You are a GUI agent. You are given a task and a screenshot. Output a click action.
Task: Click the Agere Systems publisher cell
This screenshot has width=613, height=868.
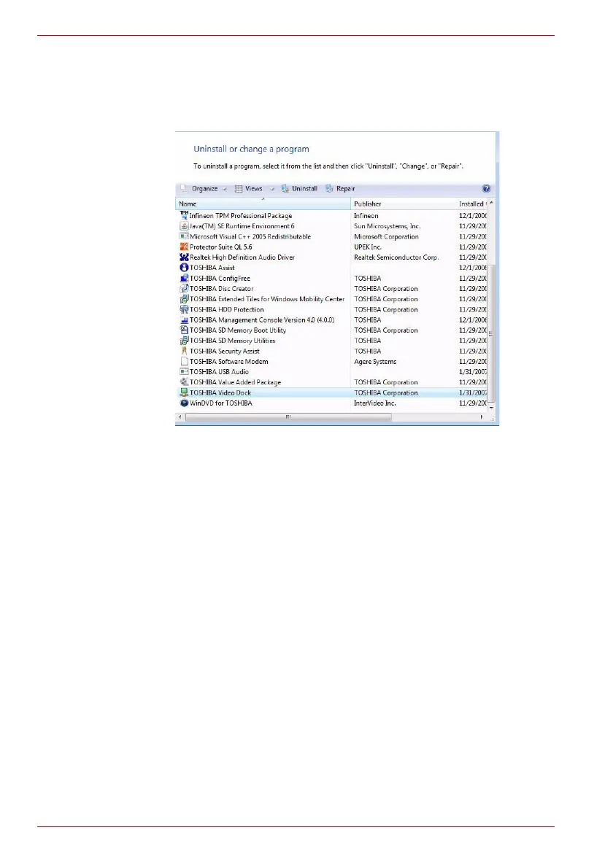(x=375, y=362)
